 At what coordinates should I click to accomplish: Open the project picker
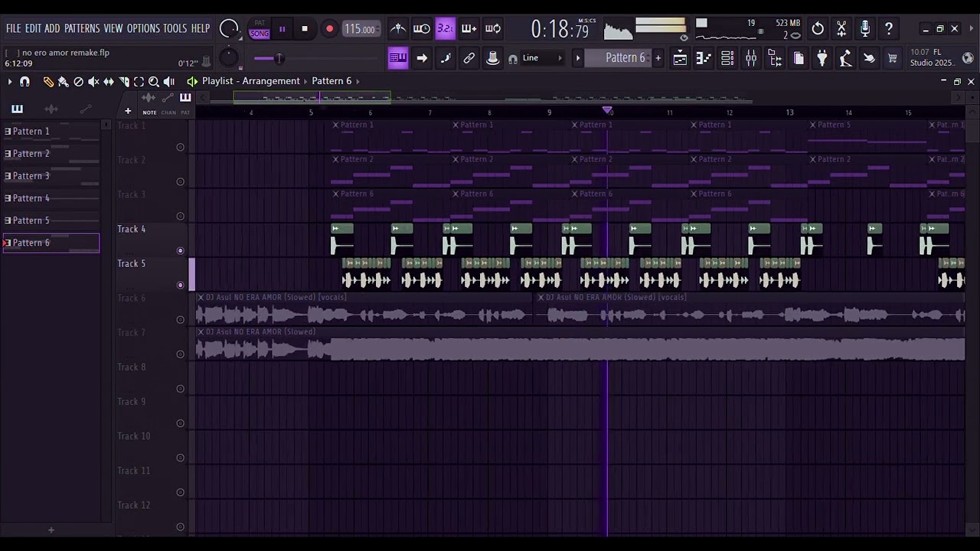point(799,58)
